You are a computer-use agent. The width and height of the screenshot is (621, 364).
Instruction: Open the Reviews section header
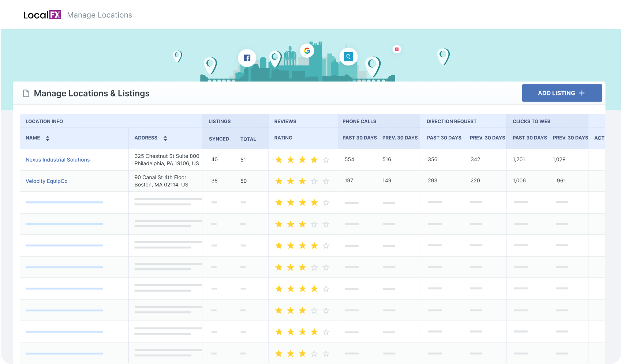(285, 121)
